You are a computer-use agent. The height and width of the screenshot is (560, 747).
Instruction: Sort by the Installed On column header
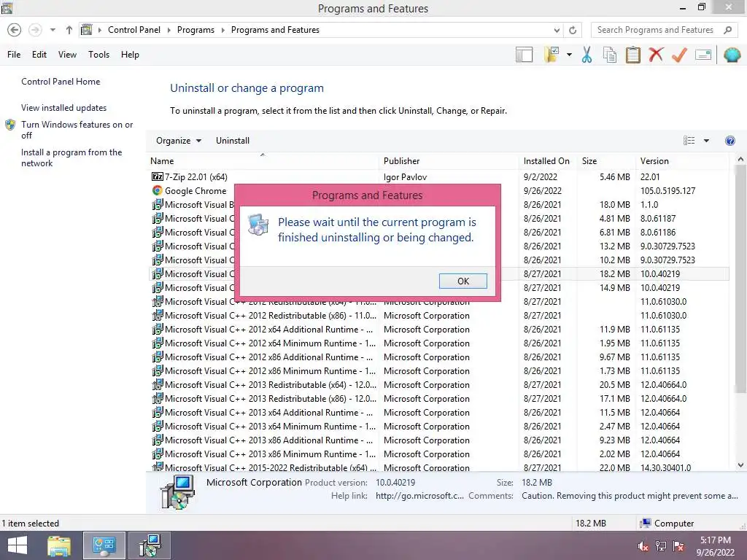(546, 161)
